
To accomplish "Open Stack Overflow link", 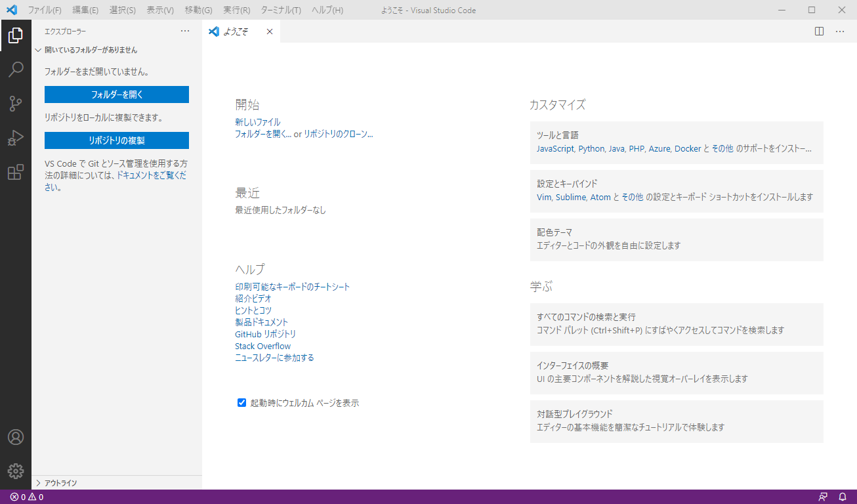I will pos(262,346).
